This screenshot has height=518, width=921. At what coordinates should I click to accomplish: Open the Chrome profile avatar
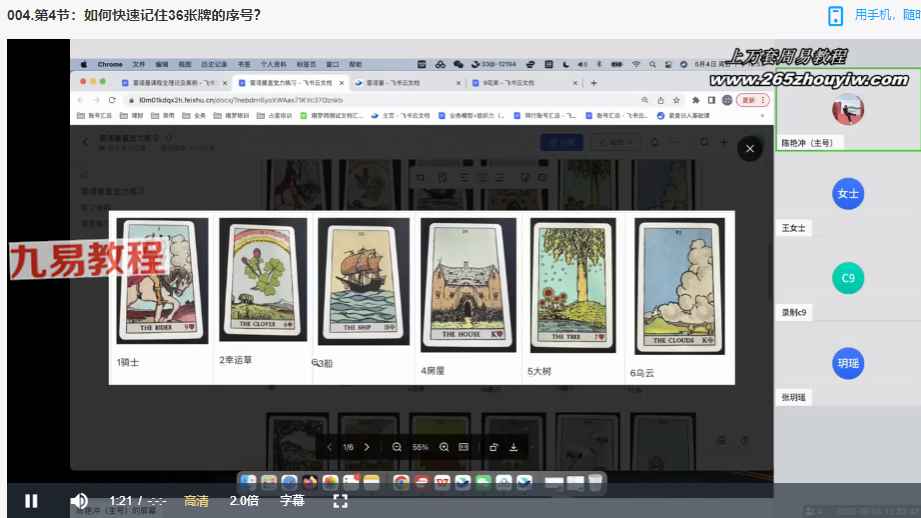click(727, 100)
